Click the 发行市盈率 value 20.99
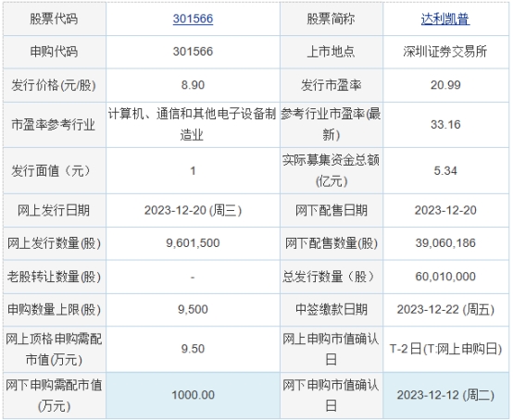This screenshot has width=513, height=420. tap(445, 85)
